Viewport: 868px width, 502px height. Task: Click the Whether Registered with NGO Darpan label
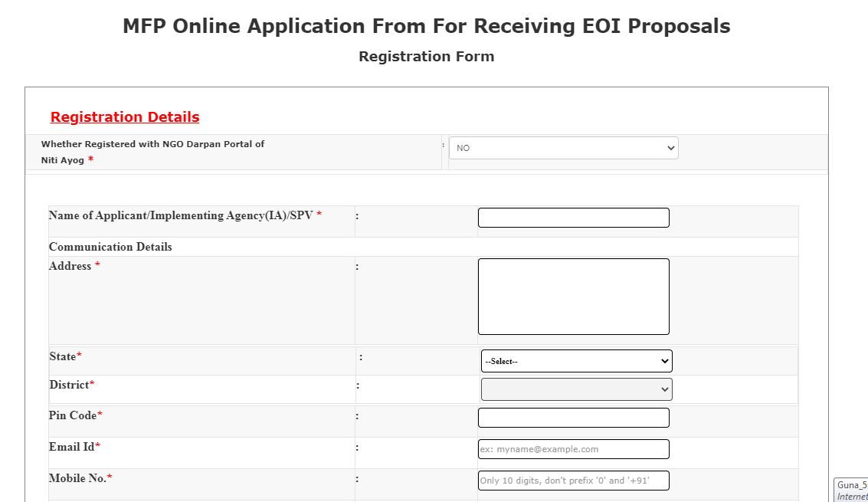pos(152,144)
